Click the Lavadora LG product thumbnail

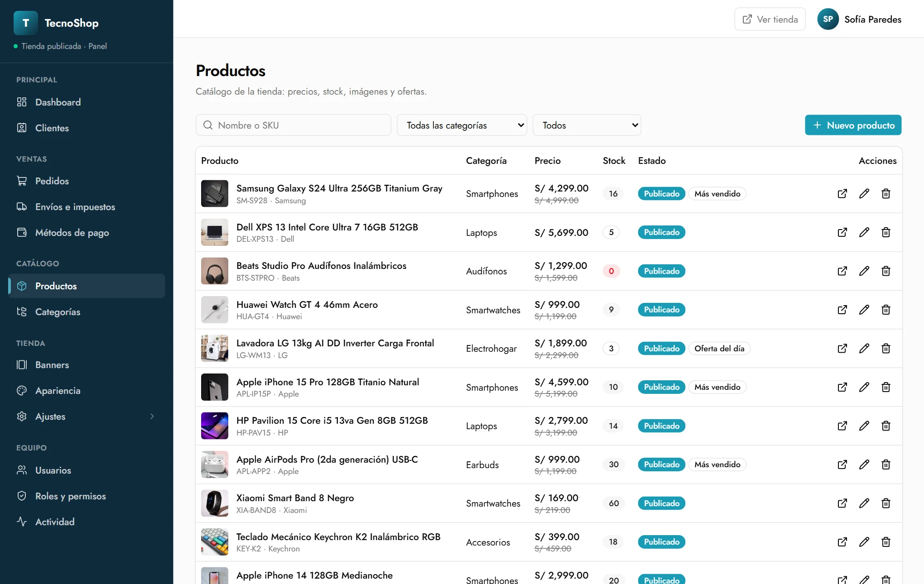(x=214, y=349)
